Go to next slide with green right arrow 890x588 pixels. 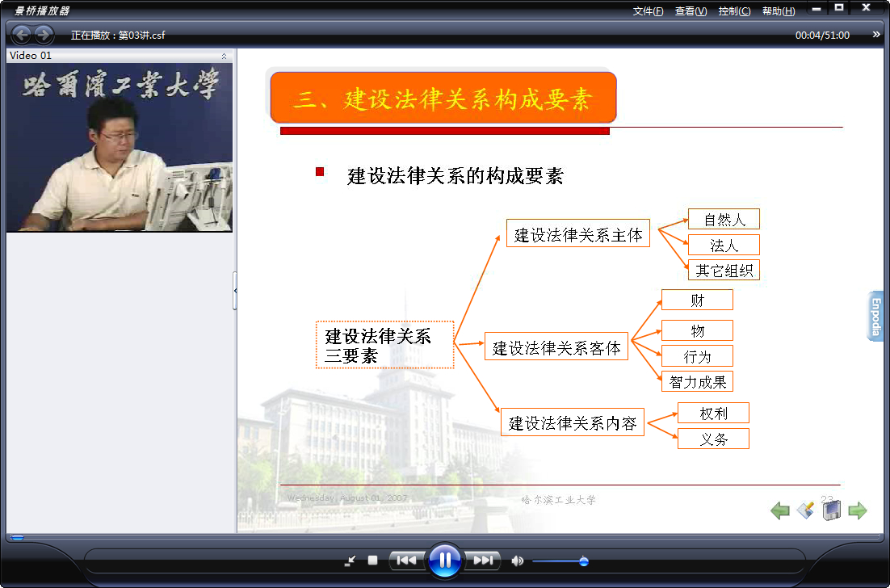pos(857,510)
